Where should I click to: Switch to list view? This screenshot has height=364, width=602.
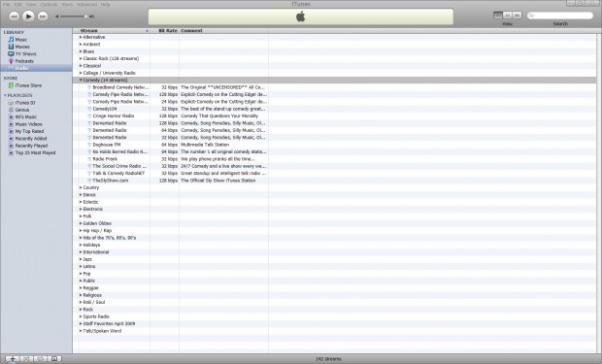click(498, 15)
